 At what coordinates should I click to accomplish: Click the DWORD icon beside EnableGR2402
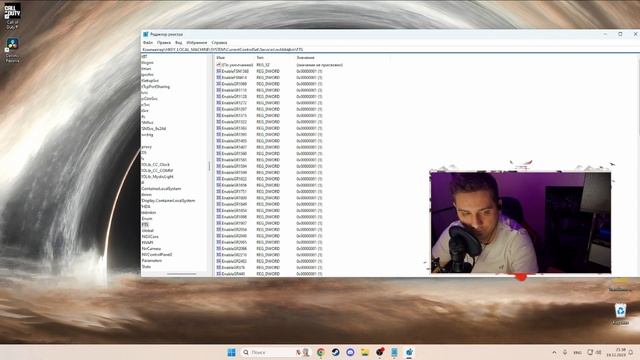pyautogui.click(x=218, y=261)
